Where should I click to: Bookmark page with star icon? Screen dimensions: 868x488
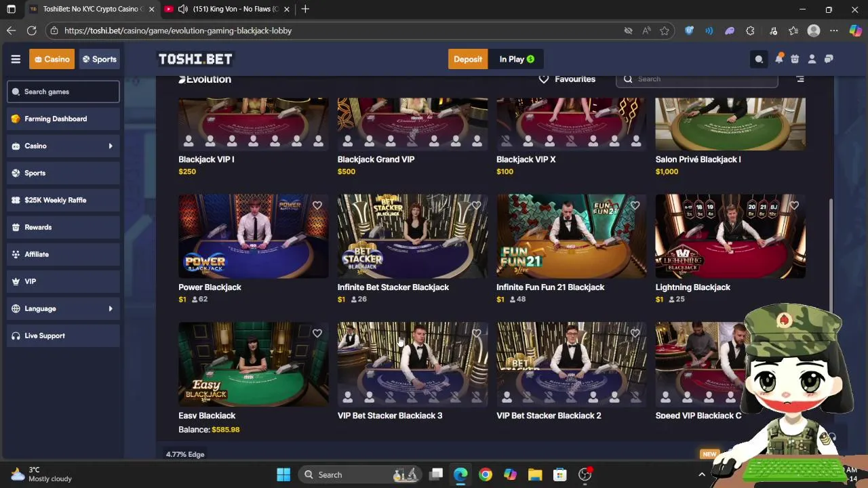click(x=665, y=30)
